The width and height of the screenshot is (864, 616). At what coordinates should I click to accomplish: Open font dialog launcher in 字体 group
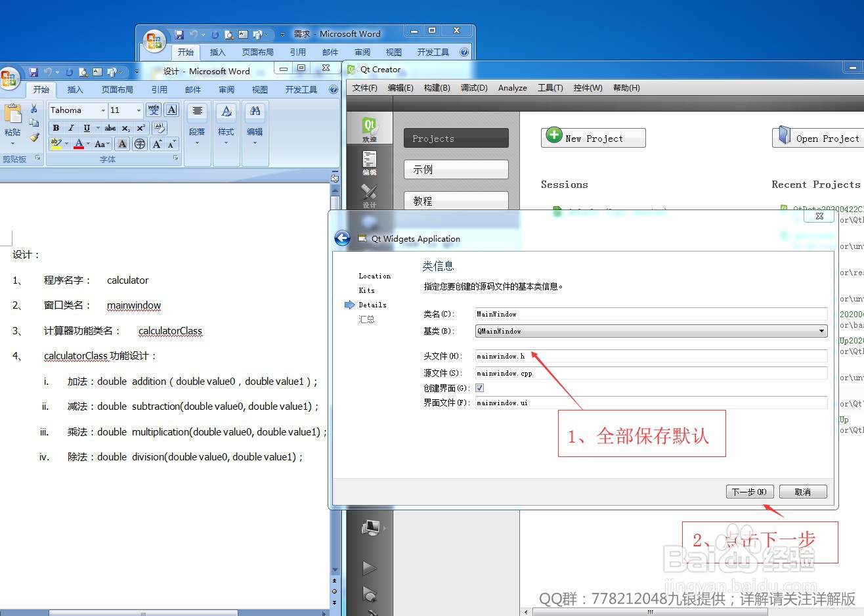tap(175, 158)
